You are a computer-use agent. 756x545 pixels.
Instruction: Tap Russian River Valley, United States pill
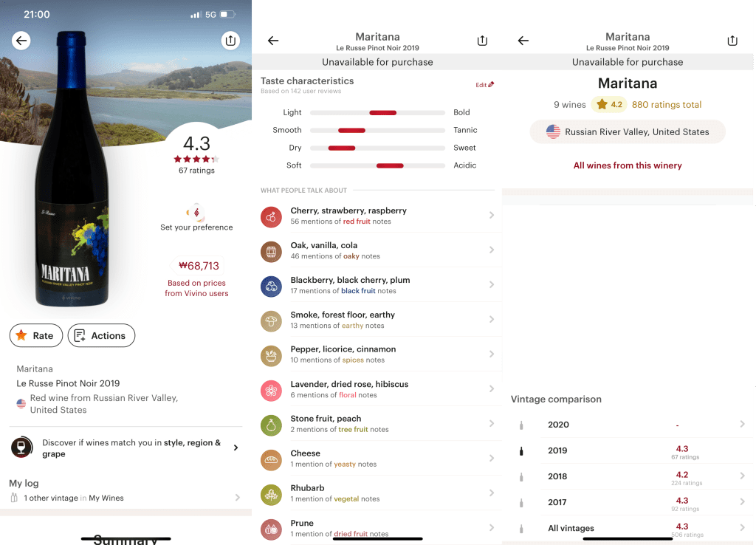(x=628, y=131)
